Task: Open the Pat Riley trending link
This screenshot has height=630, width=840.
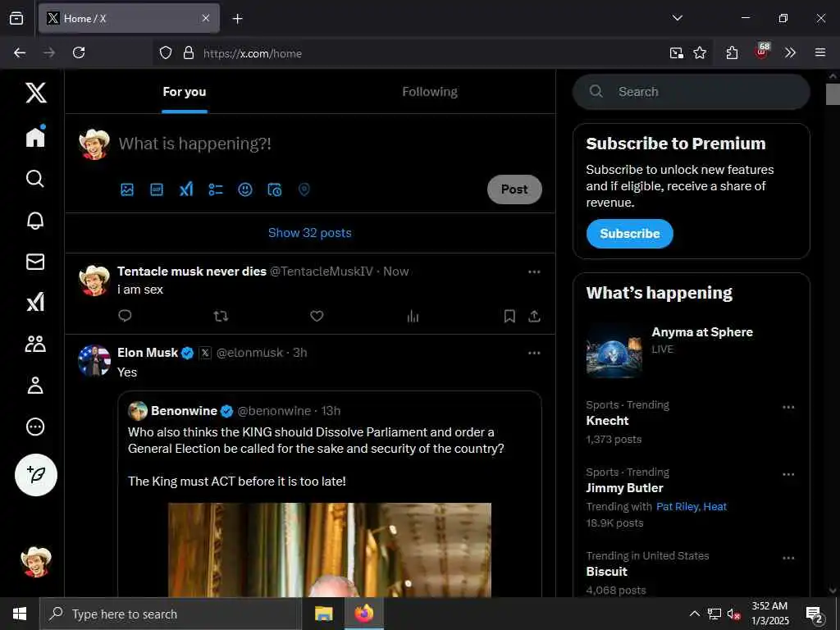Action: (678, 507)
